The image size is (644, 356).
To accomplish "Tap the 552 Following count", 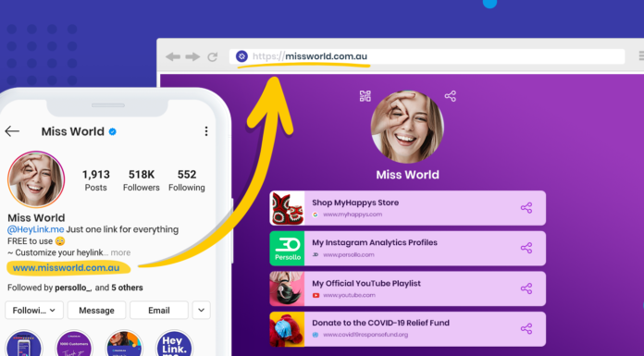I will (x=187, y=180).
